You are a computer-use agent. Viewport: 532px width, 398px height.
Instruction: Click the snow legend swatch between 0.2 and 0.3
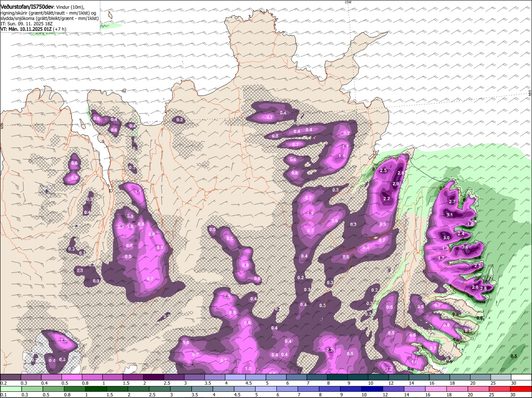click(x=10, y=377)
